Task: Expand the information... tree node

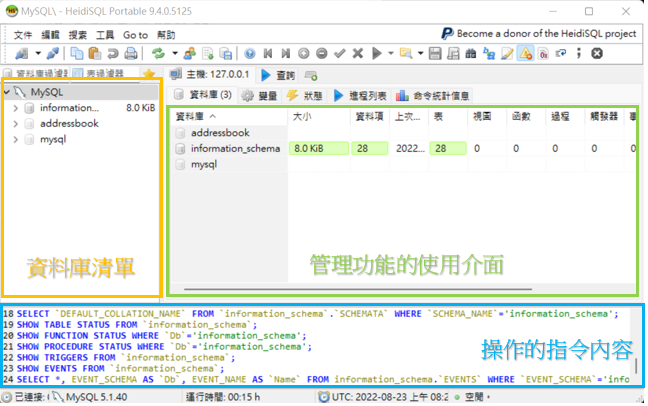Action: pyautogui.click(x=16, y=108)
